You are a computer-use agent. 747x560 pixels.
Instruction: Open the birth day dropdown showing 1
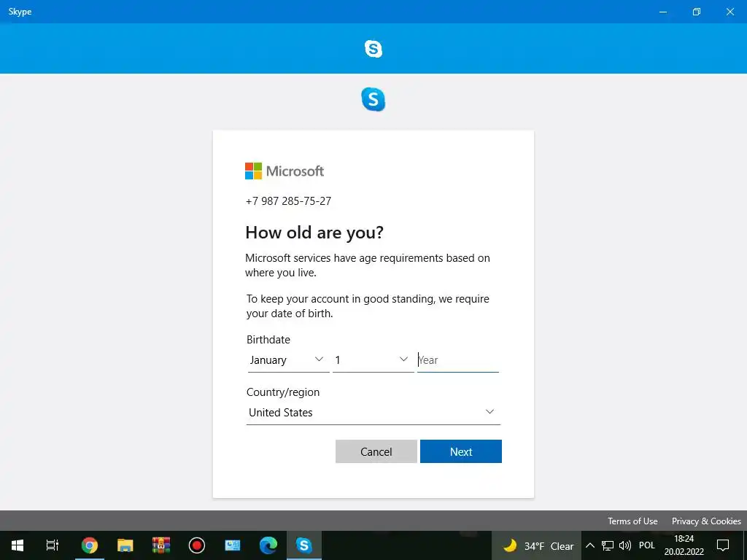(373, 360)
